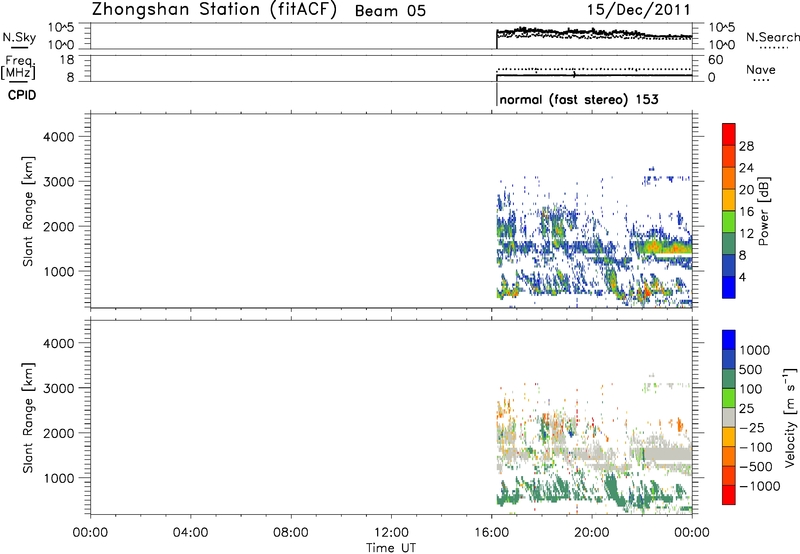The image size is (800, 554).
Task: Click '3000' on velocity panel range axis
Action: (59, 388)
